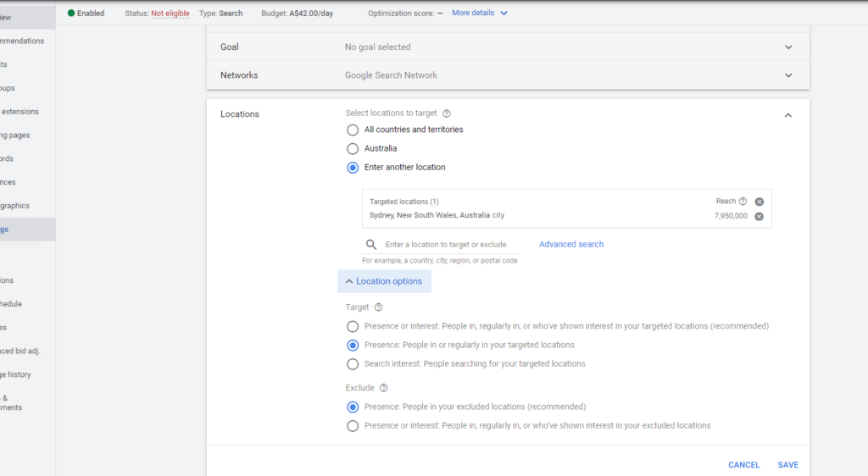Click the CANCEL button

click(743, 465)
